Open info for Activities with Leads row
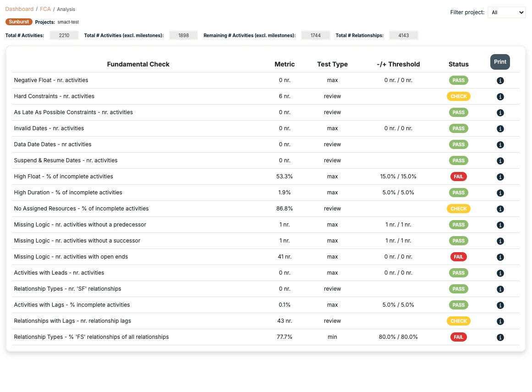 coord(500,273)
